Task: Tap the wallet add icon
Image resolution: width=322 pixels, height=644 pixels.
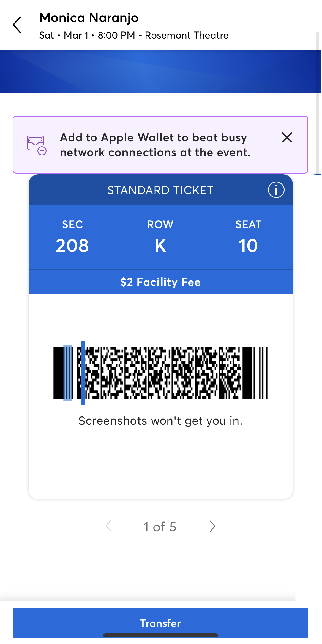Action: (36, 145)
